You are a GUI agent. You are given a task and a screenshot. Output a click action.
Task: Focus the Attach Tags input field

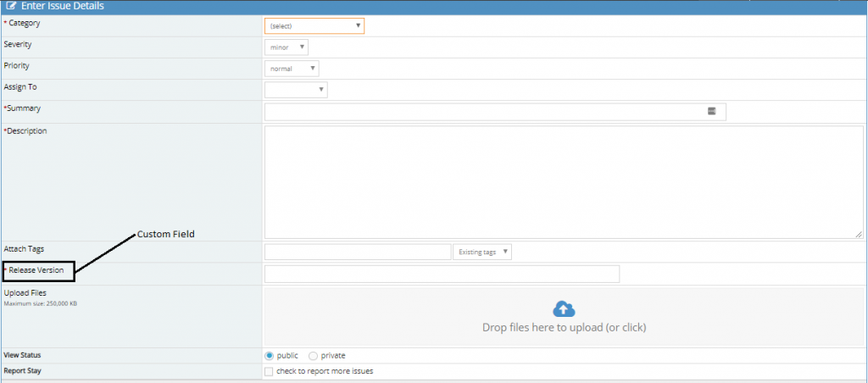coord(357,253)
